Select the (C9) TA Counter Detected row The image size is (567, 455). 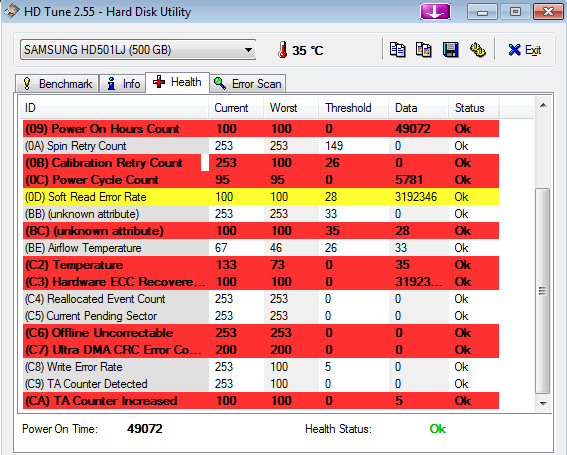click(x=261, y=384)
